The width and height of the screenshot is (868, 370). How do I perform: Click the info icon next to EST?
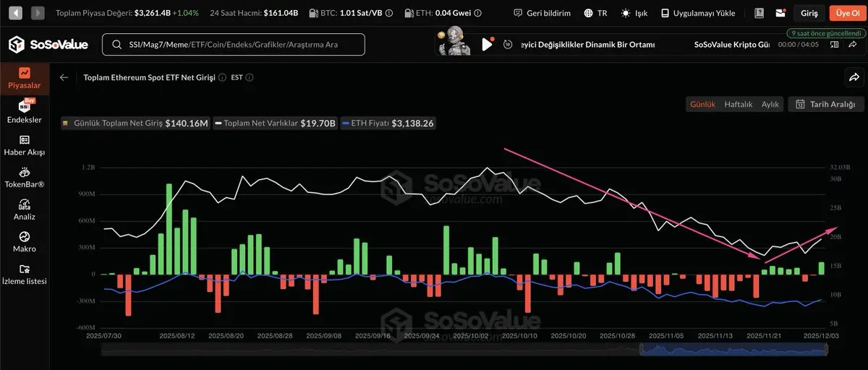click(x=250, y=77)
